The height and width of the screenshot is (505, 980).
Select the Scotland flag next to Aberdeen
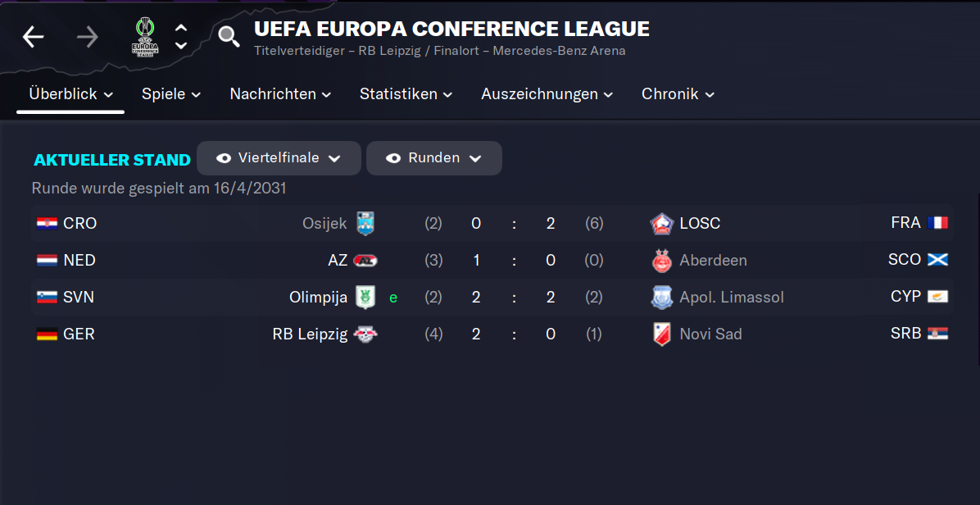[939, 259]
